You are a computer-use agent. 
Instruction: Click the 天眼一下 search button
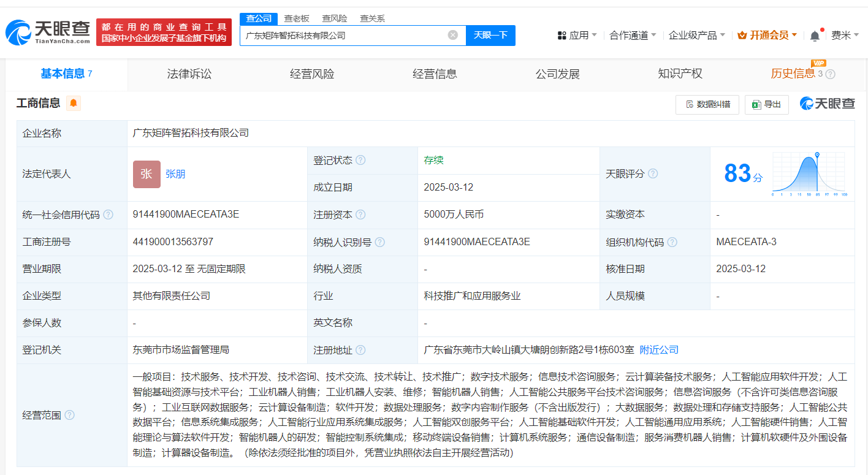(490, 35)
